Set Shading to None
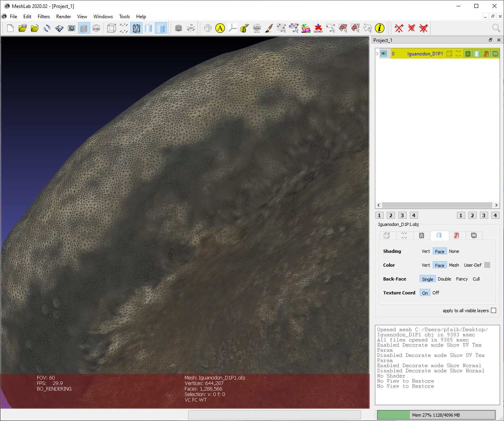This screenshot has width=504, height=421. pyautogui.click(x=454, y=251)
